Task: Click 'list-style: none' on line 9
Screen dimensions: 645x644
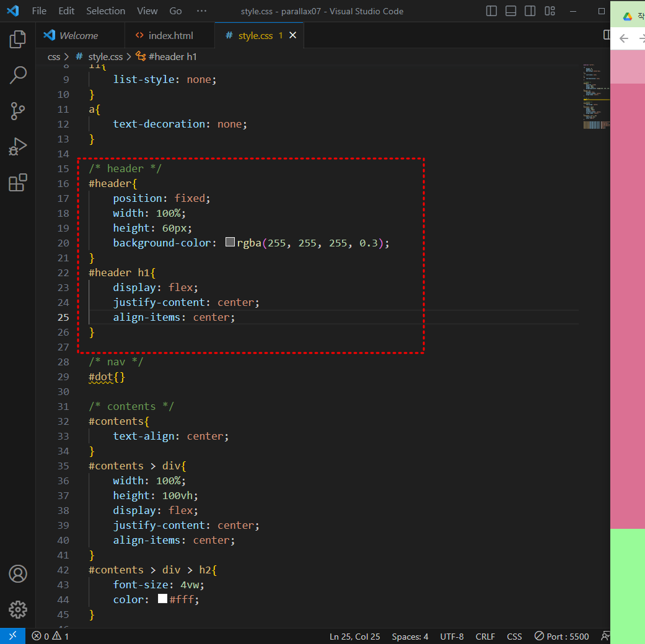Action: [x=162, y=79]
